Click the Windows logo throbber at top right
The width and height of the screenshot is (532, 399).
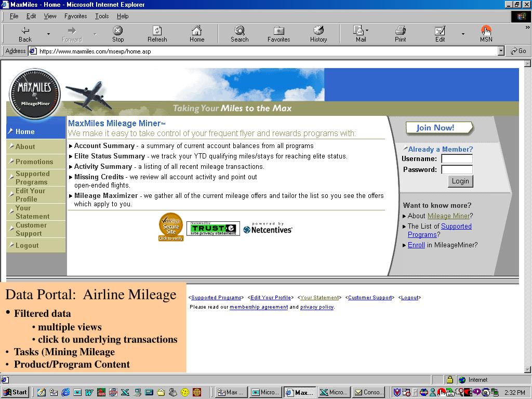(521, 16)
